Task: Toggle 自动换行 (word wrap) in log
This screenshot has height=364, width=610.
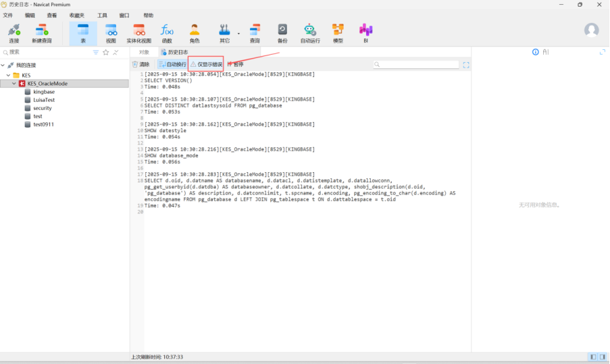Action: [x=172, y=64]
